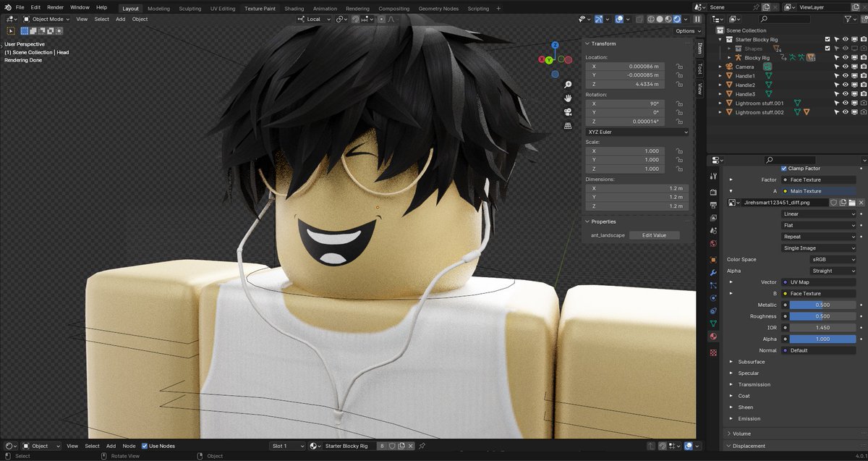This screenshot has width=868, height=461.
Task: Adjust the Roughness slider
Action: (x=822, y=316)
